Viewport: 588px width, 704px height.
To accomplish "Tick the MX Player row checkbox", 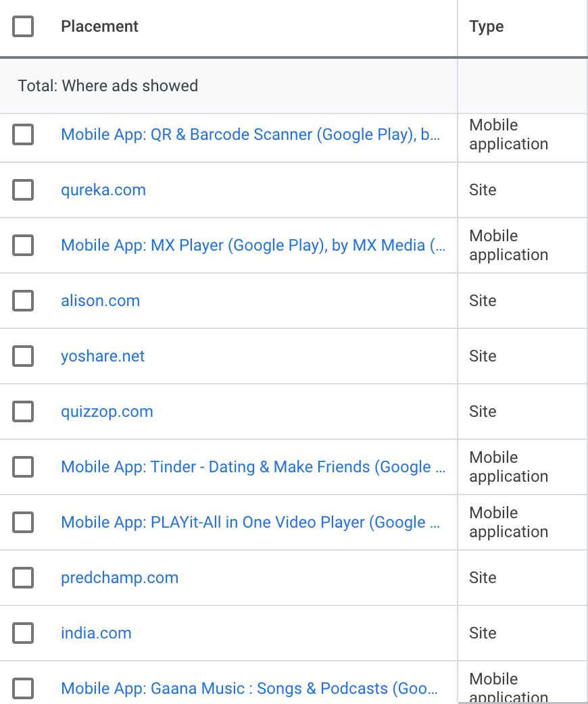I will point(23,245).
